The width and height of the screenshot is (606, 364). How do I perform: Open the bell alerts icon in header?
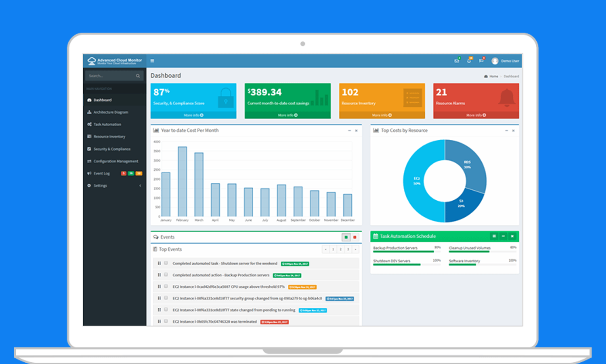click(469, 61)
